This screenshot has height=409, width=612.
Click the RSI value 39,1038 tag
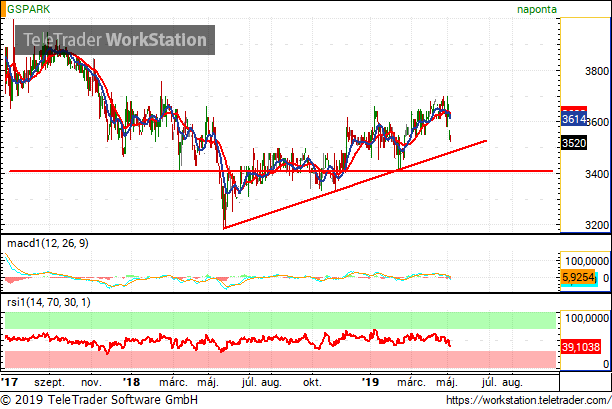[x=580, y=347]
